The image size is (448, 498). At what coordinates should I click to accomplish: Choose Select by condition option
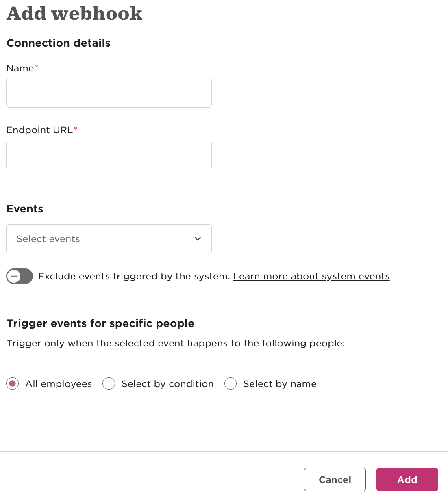(x=109, y=383)
